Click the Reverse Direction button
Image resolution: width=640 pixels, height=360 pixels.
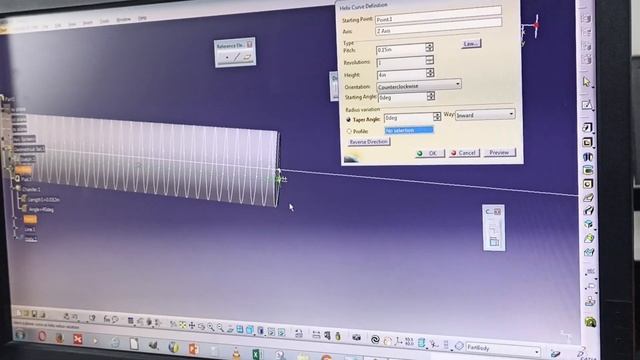pyautogui.click(x=369, y=142)
